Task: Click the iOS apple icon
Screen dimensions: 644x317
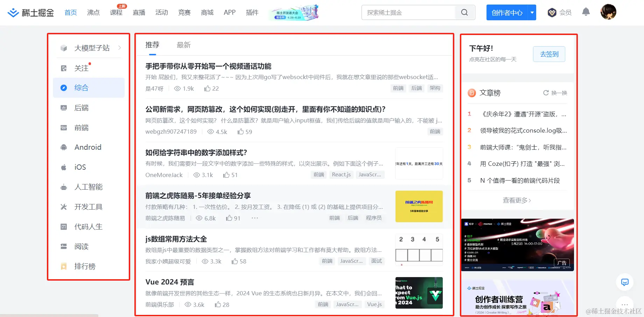Action: (64, 167)
